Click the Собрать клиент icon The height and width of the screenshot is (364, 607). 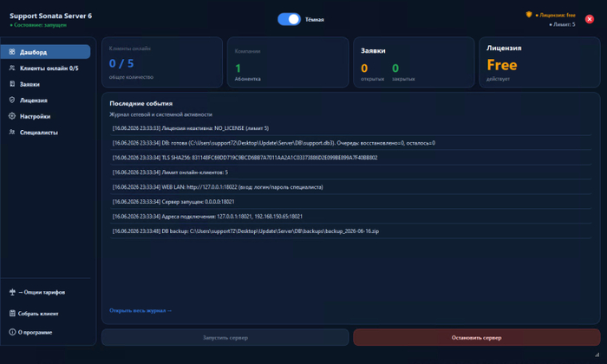12,314
